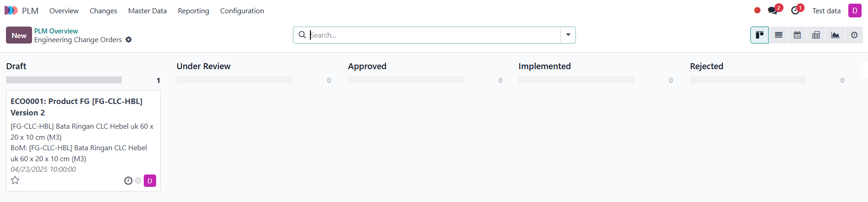Open the activities clock icon in top bar
The height and width of the screenshot is (202, 868).
pyautogui.click(x=795, y=11)
